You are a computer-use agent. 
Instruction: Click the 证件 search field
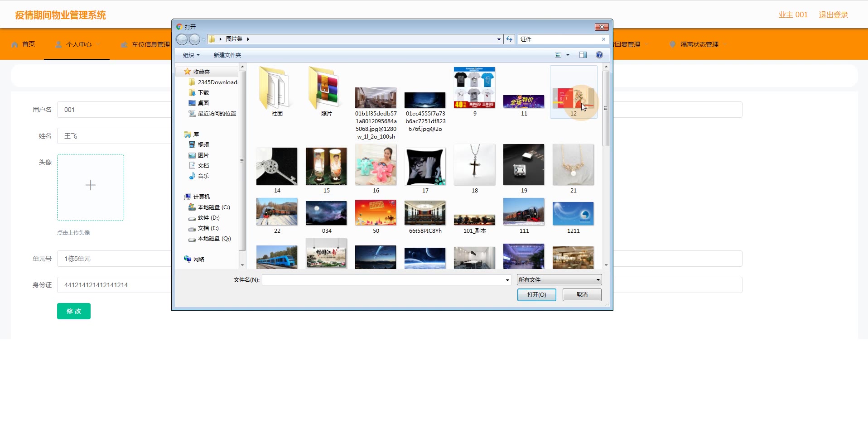559,39
